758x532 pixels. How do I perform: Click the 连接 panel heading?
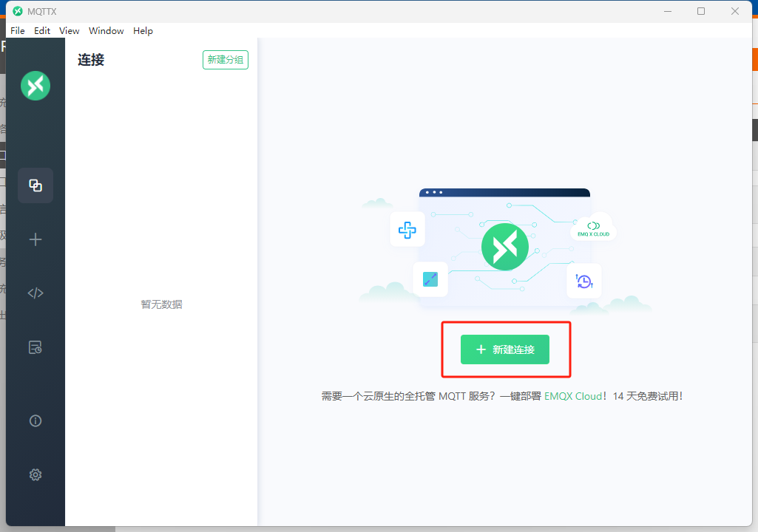tap(91, 60)
